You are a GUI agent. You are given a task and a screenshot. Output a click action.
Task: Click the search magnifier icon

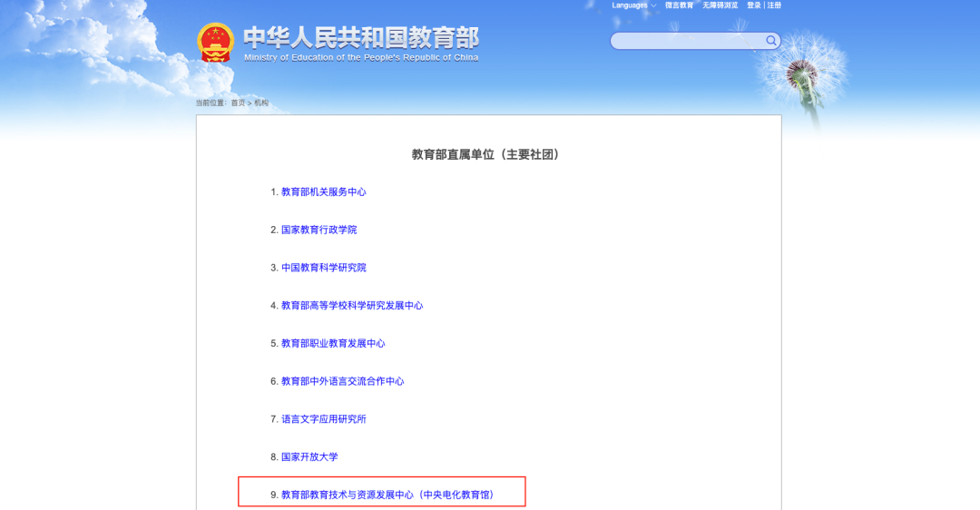click(771, 41)
